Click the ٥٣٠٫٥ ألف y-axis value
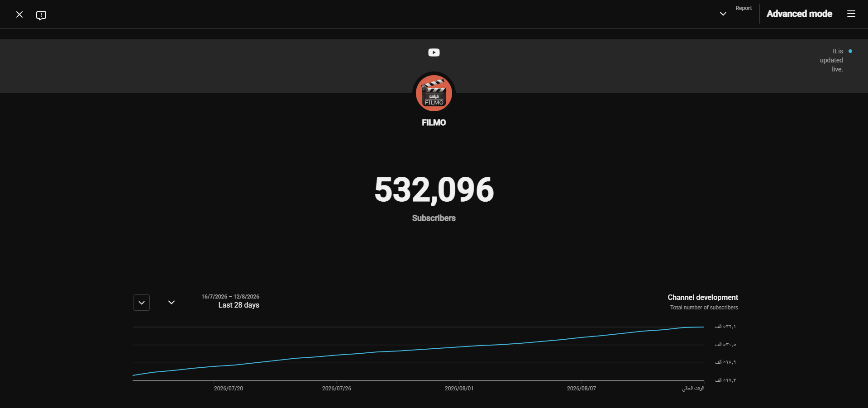The height and width of the screenshot is (408, 868). (x=725, y=345)
